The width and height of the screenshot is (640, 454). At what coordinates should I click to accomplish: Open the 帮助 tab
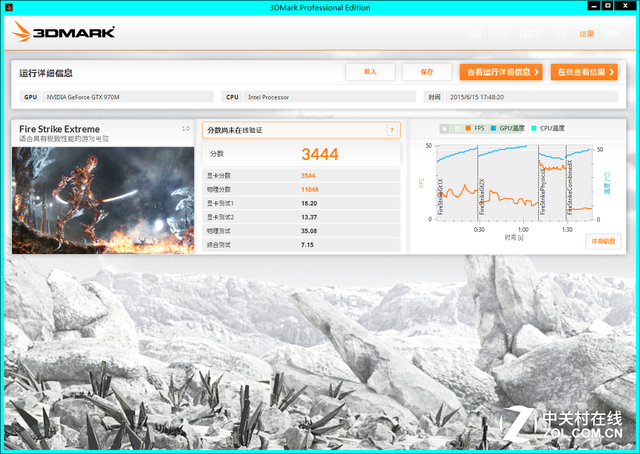point(613,34)
